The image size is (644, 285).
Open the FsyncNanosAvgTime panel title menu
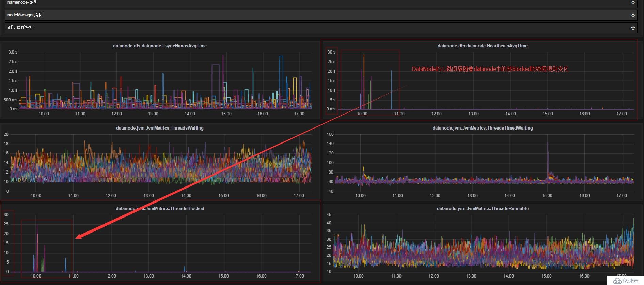[x=160, y=46]
